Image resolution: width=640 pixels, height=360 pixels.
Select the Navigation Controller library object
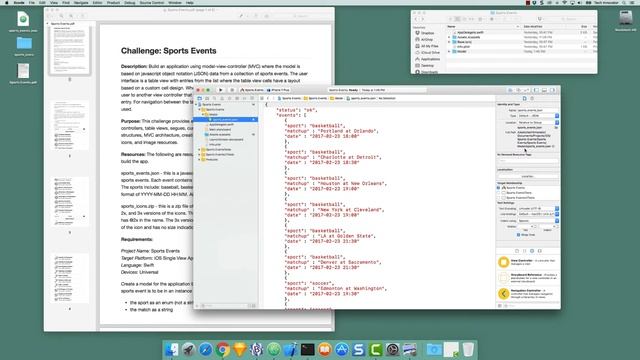(528, 294)
